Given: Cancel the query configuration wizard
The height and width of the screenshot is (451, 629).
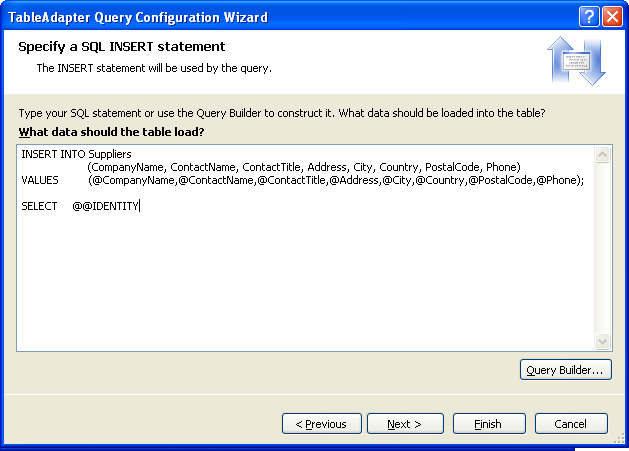Looking at the screenshot, I should click(x=570, y=424).
